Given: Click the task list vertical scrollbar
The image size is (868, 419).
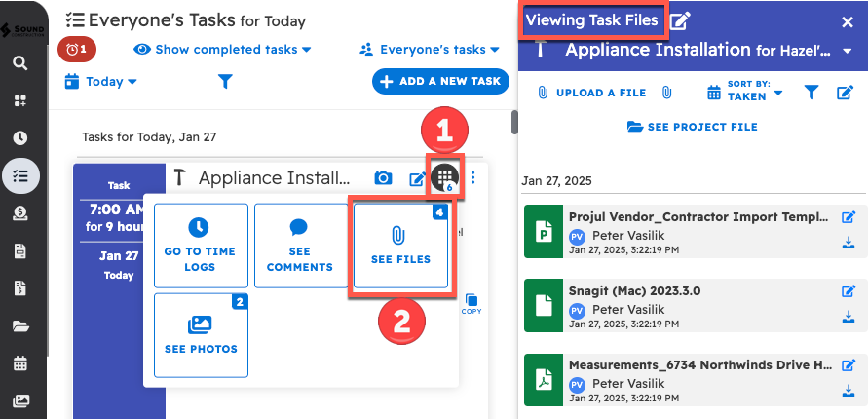Looking at the screenshot, I should [513, 123].
